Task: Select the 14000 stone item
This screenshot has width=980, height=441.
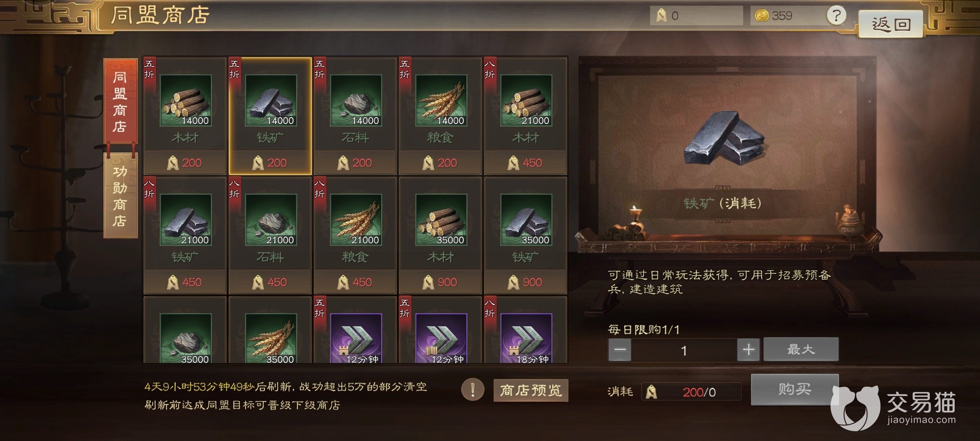Action: (355, 116)
